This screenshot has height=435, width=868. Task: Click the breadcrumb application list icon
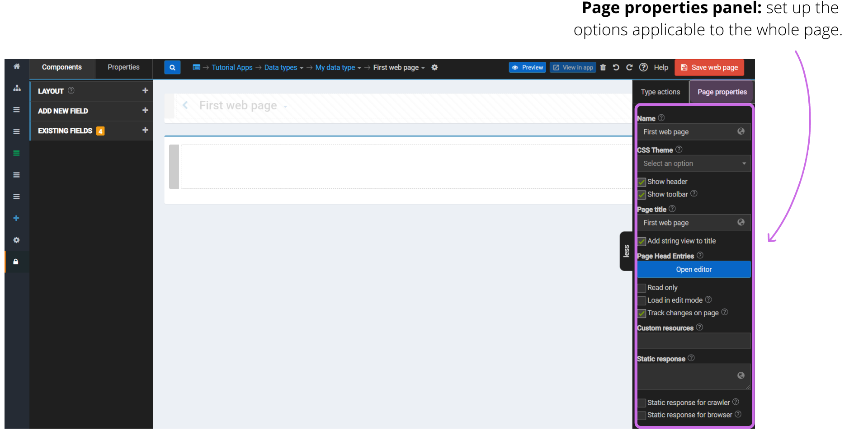(196, 67)
